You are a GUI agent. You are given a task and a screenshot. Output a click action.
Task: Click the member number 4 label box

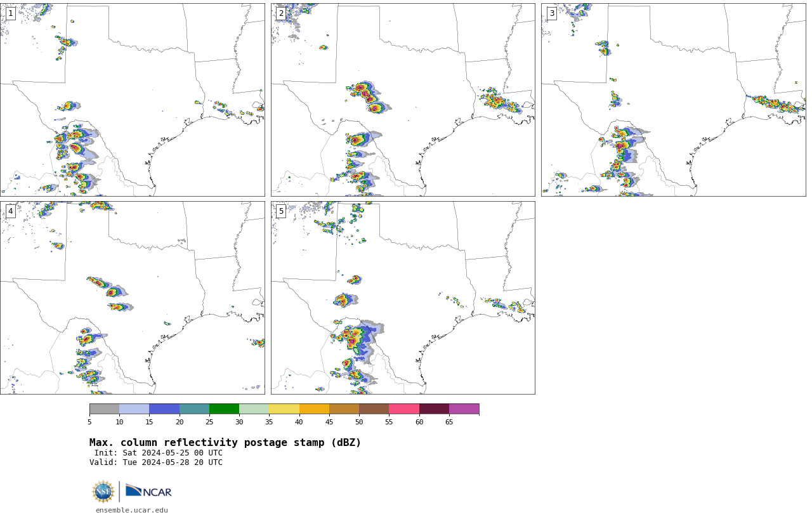pyautogui.click(x=10, y=211)
